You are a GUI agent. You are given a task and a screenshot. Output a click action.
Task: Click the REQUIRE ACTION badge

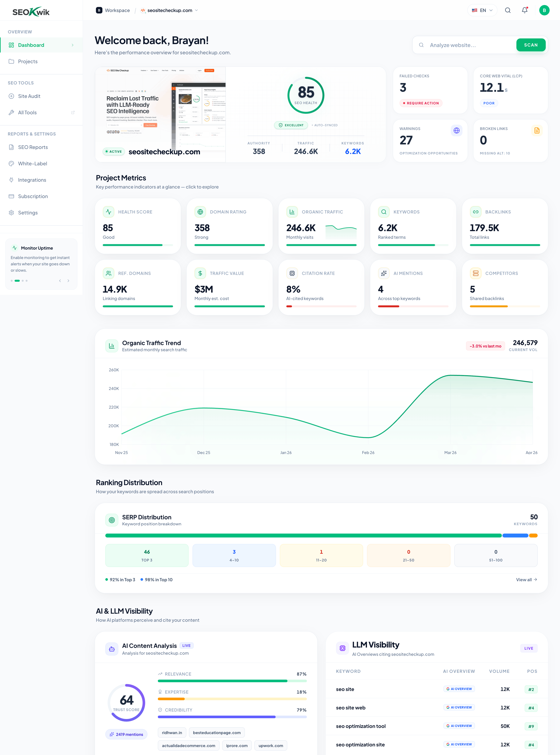(x=421, y=103)
